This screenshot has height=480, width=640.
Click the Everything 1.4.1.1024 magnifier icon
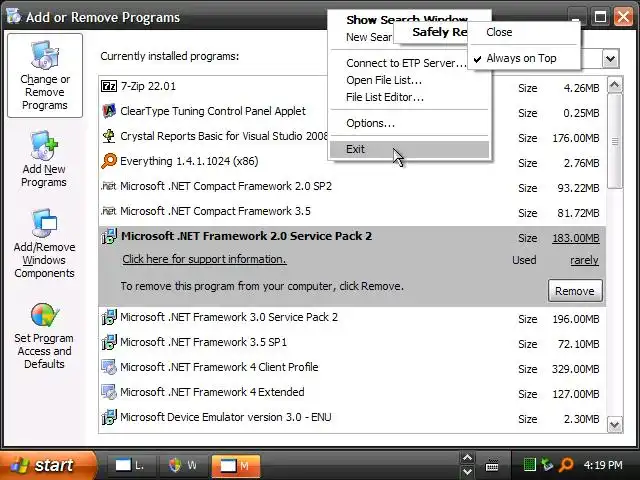click(109, 161)
